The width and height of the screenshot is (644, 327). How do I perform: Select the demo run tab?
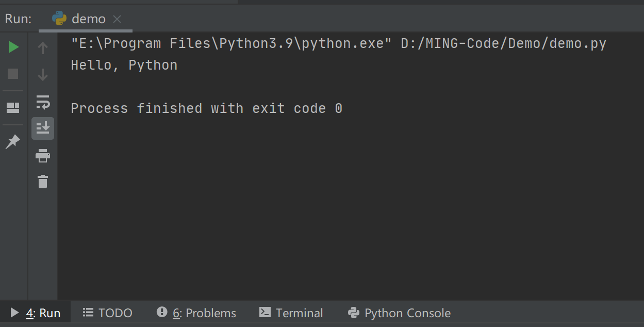click(88, 19)
